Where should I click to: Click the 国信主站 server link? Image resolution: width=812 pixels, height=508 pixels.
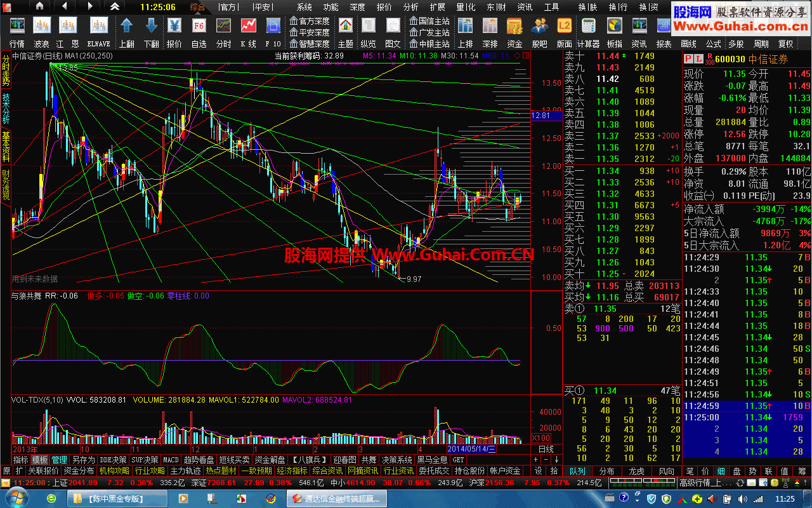click(429, 21)
